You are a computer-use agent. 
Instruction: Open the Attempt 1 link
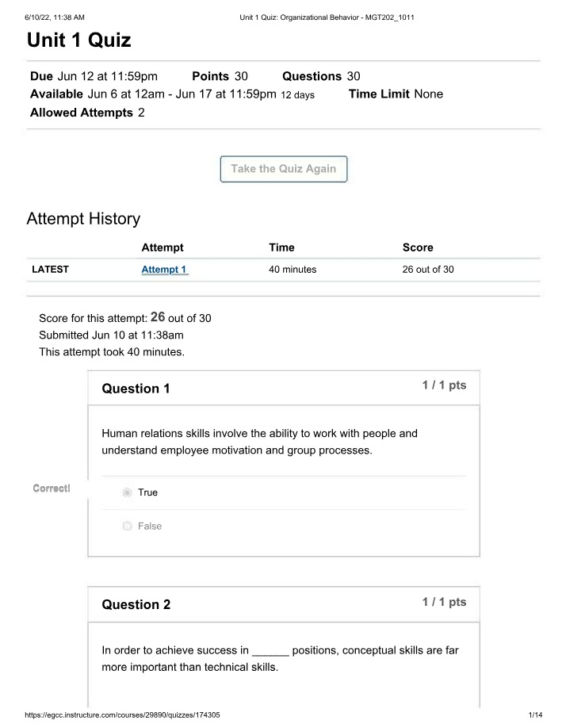[164, 270]
